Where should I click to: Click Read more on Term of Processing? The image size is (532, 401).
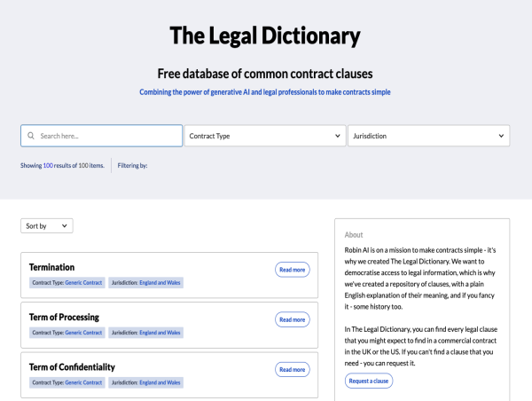click(x=292, y=319)
